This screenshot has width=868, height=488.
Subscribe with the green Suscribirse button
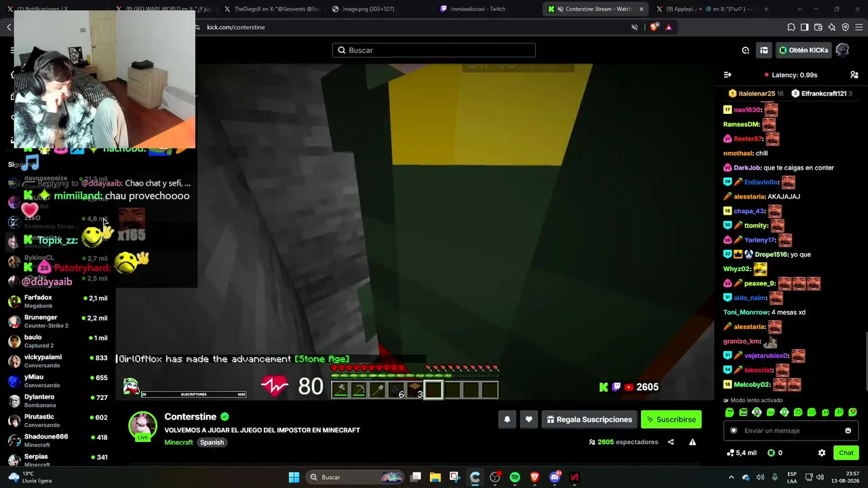tap(671, 420)
